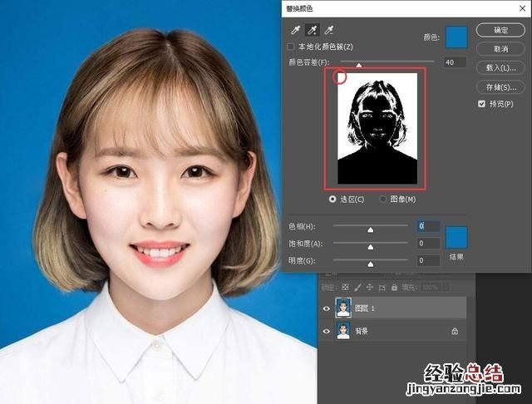Screen dimensions: 532x404
Task: Click the 图层 1 layer thumbnail
Action: [343, 308]
